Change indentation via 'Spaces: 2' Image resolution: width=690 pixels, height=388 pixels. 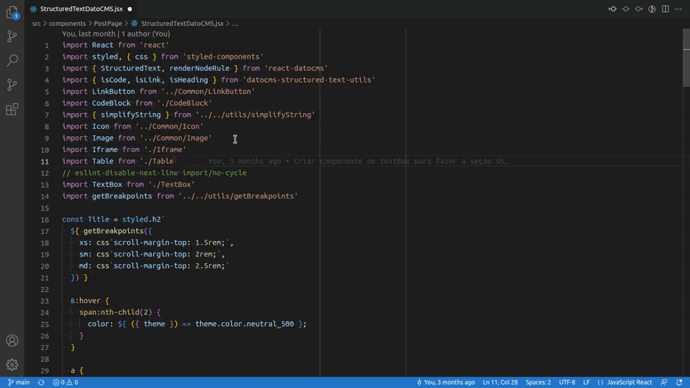click(538, 382)
